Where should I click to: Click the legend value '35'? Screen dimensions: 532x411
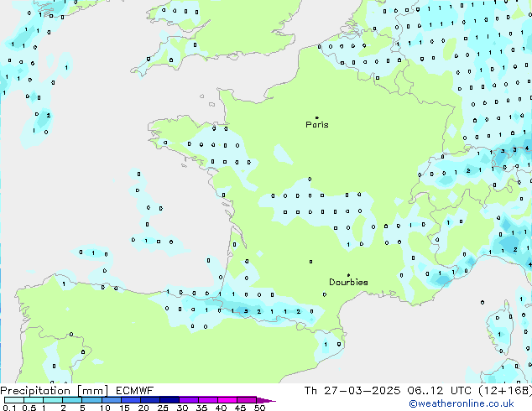point(201,408)
